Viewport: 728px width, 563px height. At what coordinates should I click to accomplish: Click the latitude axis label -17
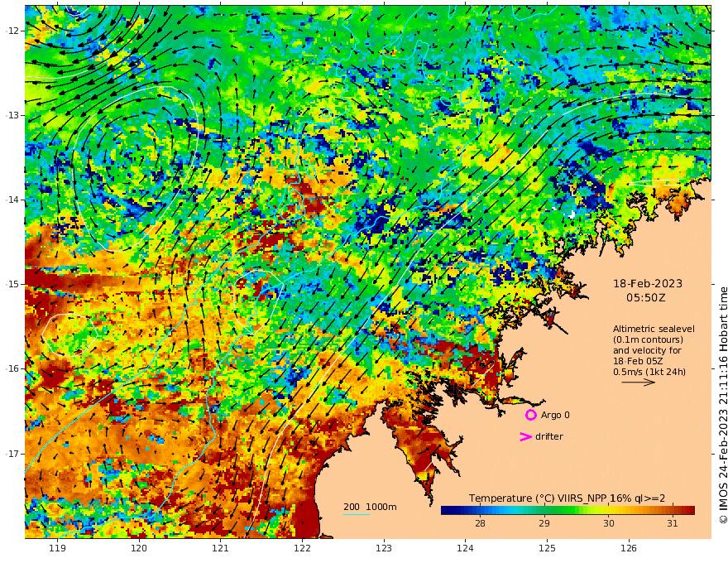coord(12,454)
